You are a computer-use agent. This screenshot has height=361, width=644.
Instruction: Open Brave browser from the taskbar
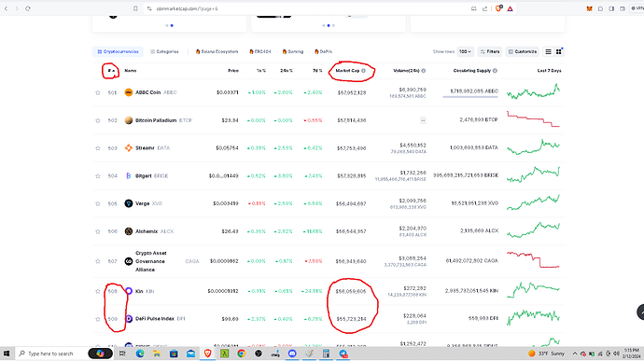(208, 354)
